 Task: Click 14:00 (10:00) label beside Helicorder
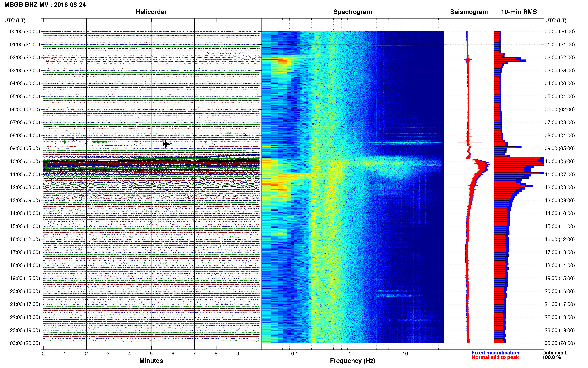coord(25,213)
